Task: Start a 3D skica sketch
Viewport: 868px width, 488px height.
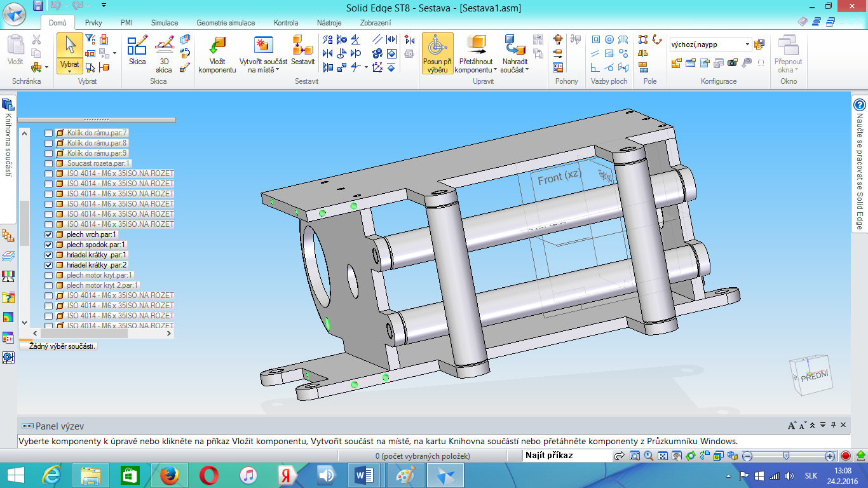Action: 164,53
